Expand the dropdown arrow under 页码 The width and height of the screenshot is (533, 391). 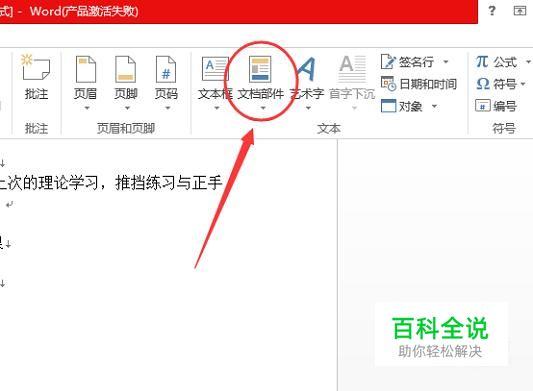[x=168, y=108]
